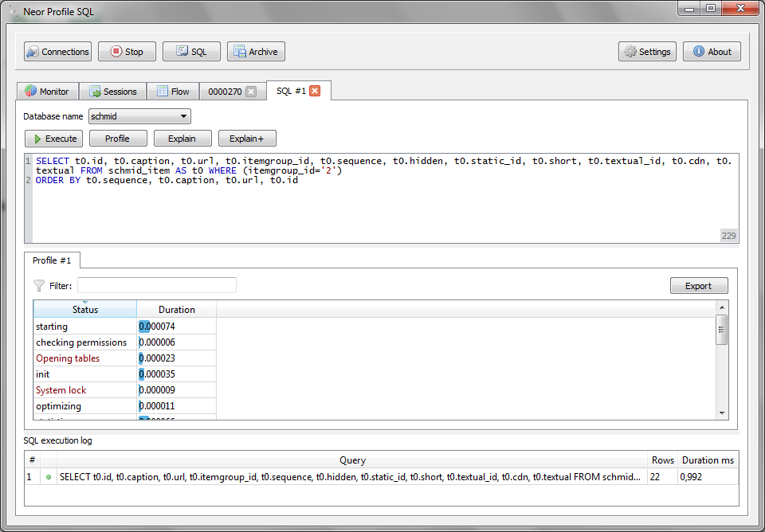
Task: Close the SQL #1 tab
Action: click(x=316, y=91)
